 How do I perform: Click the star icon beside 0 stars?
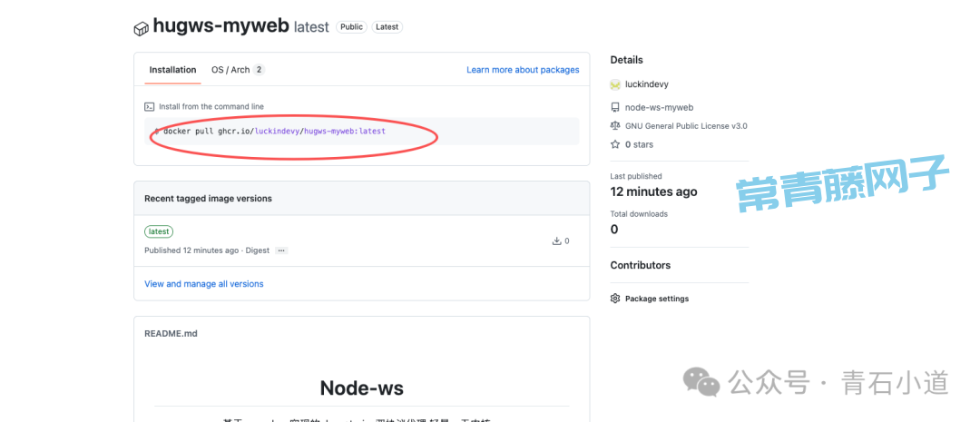(x=615, y=144)
